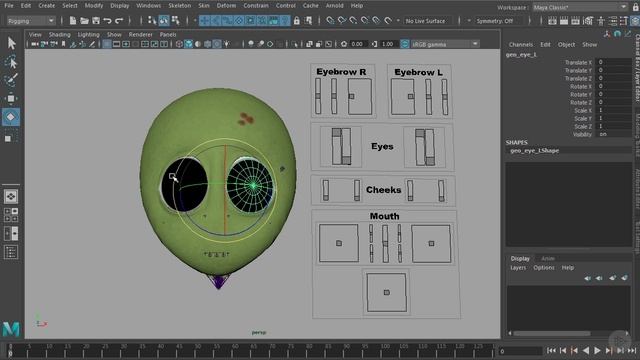Activate the Move tool in the toolbox

click(11, 98)
